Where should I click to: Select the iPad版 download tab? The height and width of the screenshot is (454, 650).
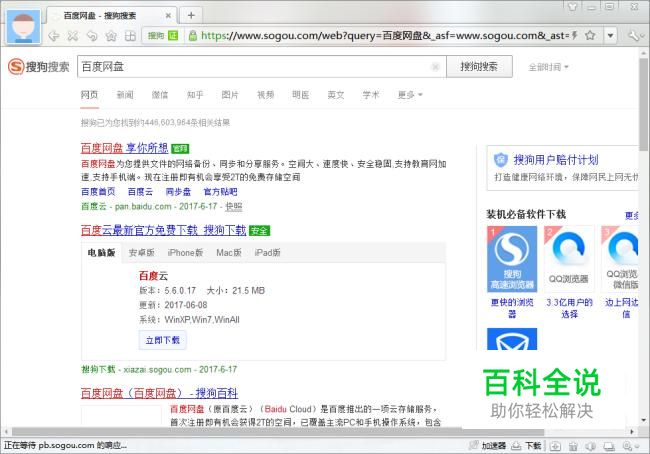click(x=267, y=252)
